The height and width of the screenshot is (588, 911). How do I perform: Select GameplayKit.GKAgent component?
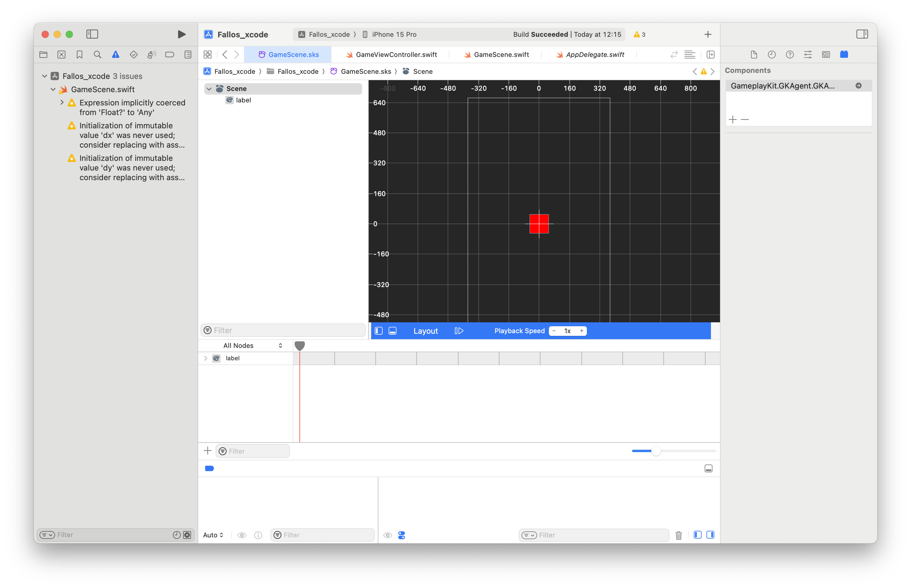pyautogui.click(x=798, y=86)
